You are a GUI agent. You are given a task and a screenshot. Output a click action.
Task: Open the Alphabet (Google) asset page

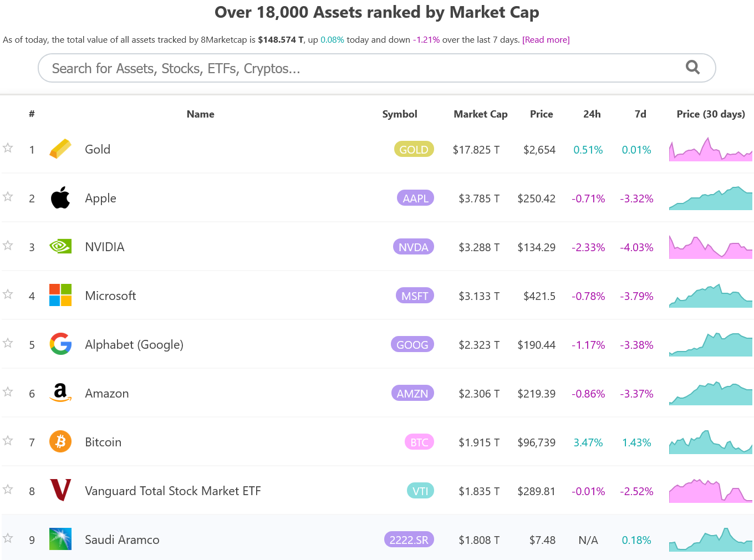pyautogui.click(x=134, y=344)
